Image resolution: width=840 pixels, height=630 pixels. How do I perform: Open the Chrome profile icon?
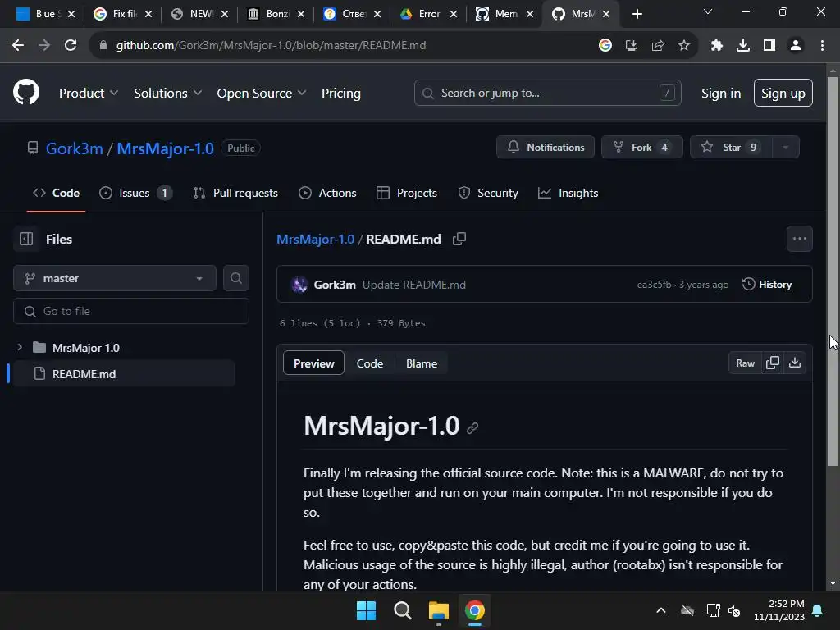coord(796,46)
